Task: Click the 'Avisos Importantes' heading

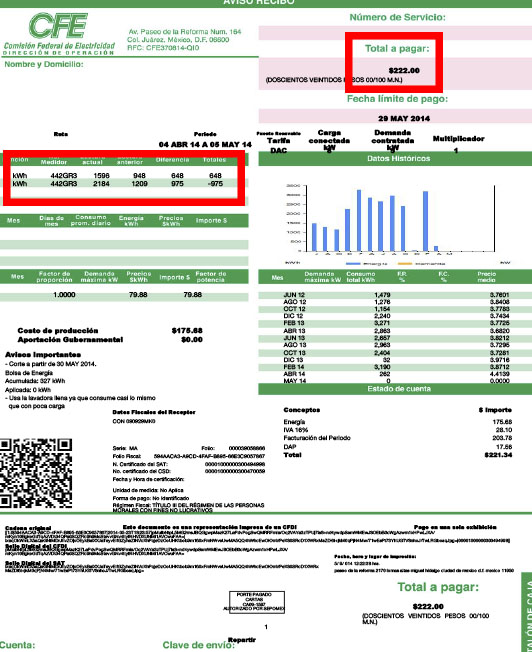Action: pos(43,355)
